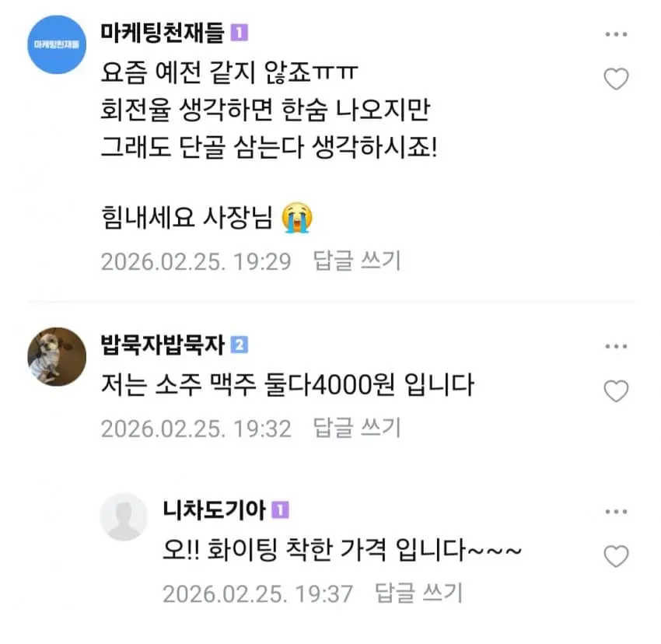Open more options for 밥묵자밥묵자 comment
Viewport: 661px width, 644px height.
click(616, 346)
